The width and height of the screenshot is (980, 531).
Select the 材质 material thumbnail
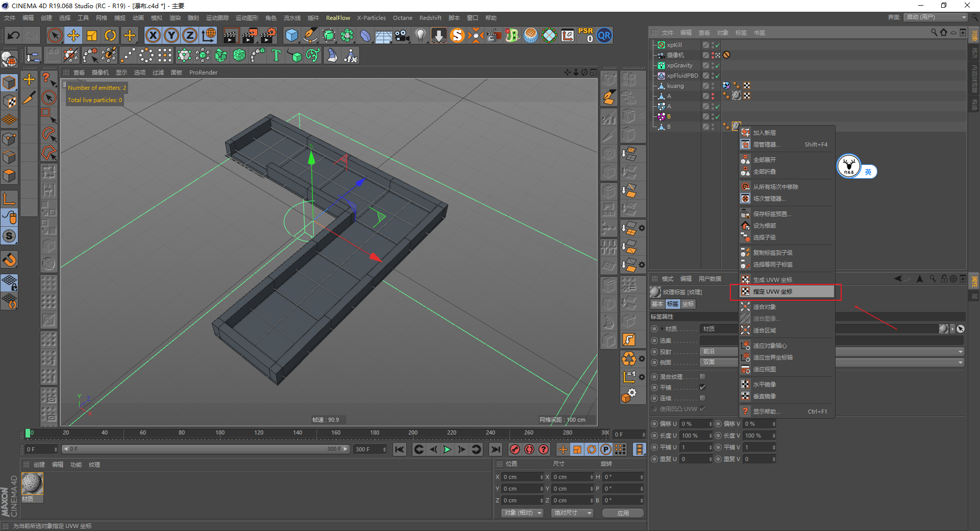32,484
